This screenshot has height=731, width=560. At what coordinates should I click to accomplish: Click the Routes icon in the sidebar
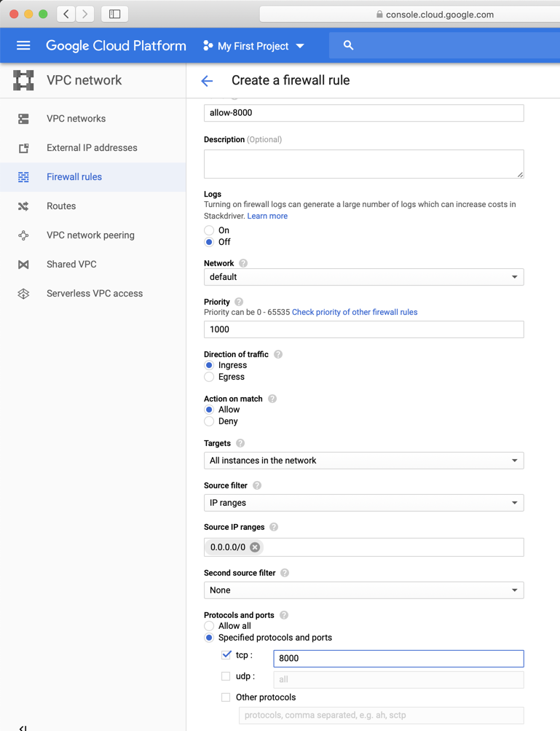[23, 206]
